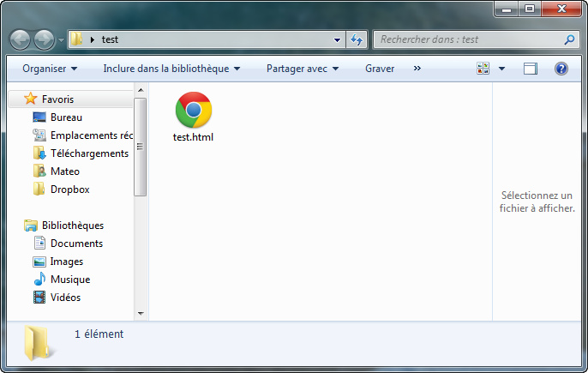Show more toolbar commands with » chevron
Screen dimensions: 588x373
tap(417, 69)
